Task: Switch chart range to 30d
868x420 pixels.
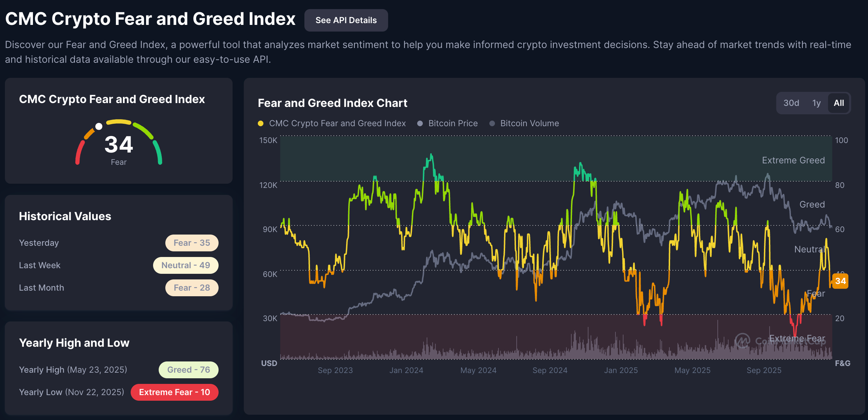Action: tap(791, 103)
